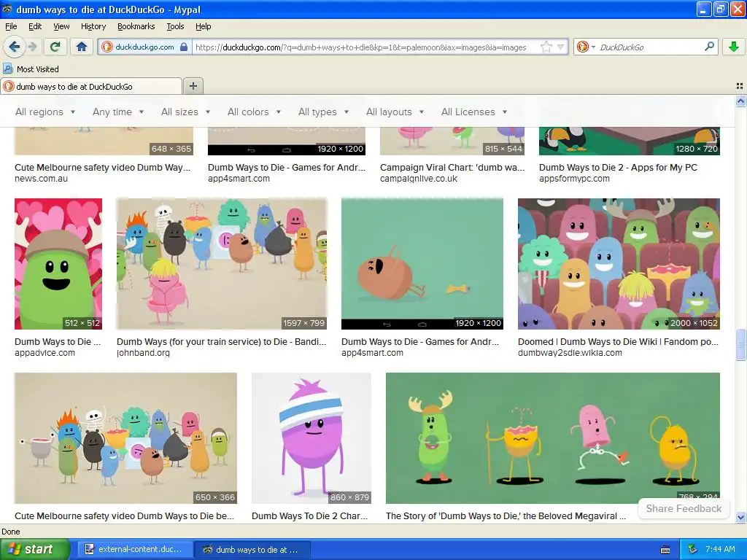Screen dimensions: 747x560
Task: Open the dumbway2sdie.wikia.com source link
Action: 570,353
